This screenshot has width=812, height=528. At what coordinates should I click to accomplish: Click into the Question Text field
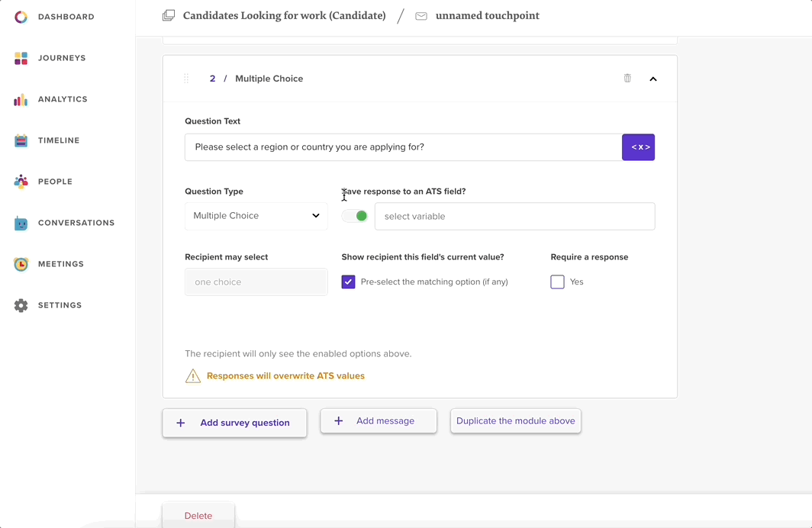(x=404, y=147)
